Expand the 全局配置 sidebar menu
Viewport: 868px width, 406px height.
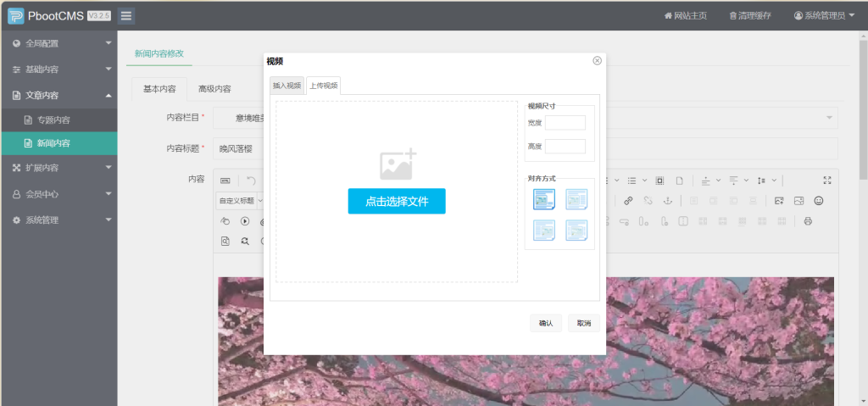click(58, 43)
